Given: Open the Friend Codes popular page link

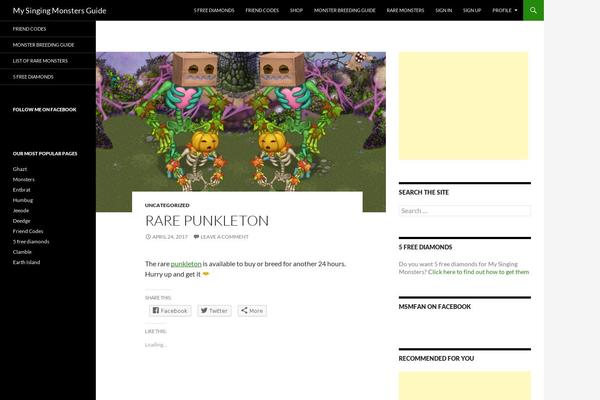Looking at the screenshot, I should point(28,231).
